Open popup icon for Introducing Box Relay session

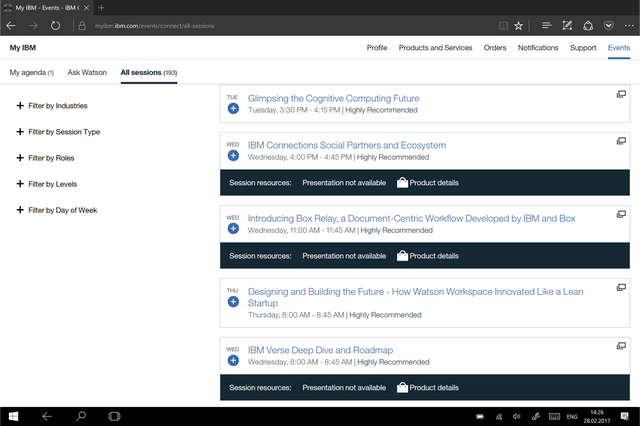(621, 213)
